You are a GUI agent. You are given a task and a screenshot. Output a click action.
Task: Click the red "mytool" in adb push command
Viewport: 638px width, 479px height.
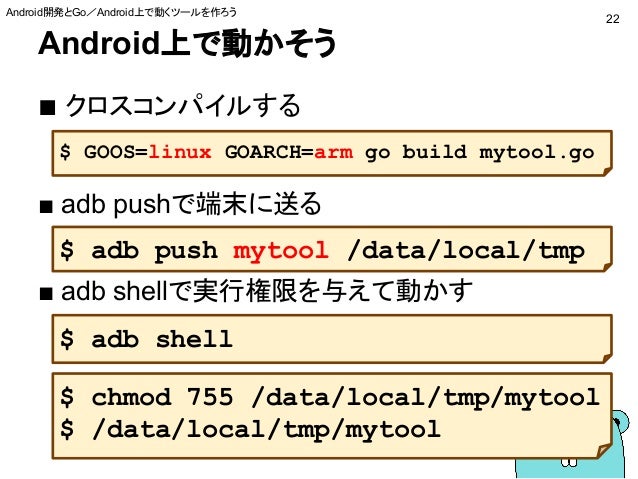pos(281,250)
